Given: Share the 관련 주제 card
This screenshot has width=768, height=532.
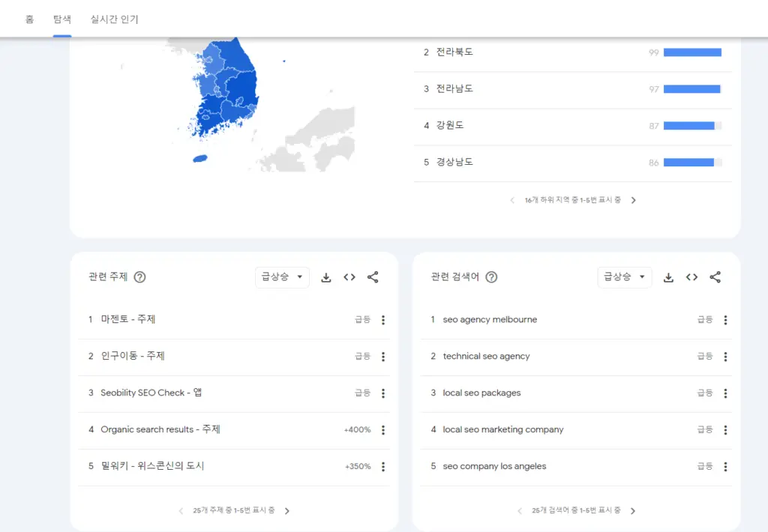Looking at the screenshot, I should [373, 277].
